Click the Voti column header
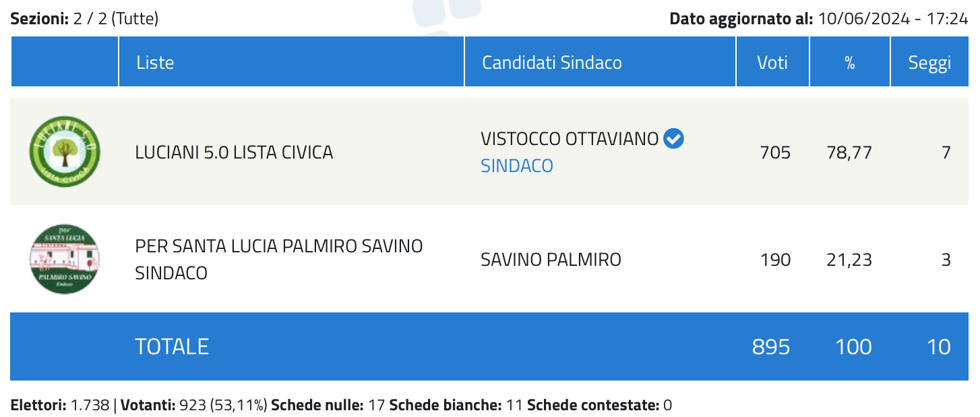Viewport: 980px width, 417px height. click(772, 62)
